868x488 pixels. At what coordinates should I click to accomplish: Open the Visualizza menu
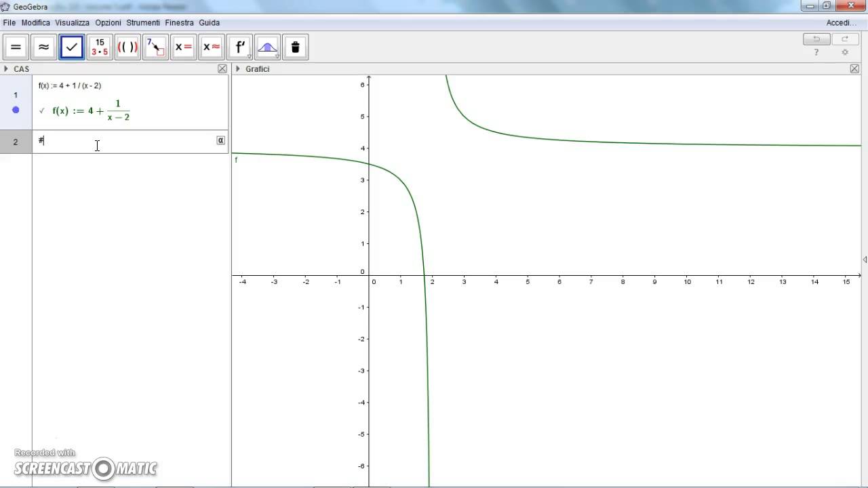pyautogui.click(x=73, y=22)
